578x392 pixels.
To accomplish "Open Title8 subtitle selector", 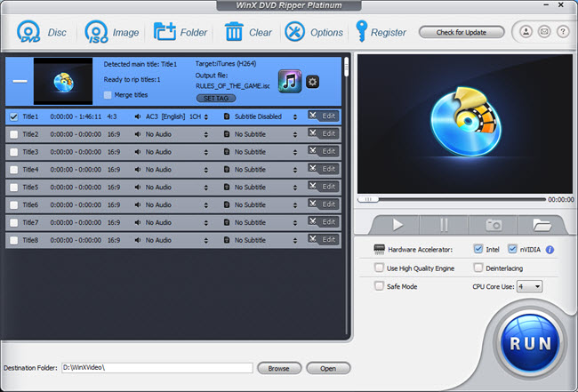I will click(295, 241).
